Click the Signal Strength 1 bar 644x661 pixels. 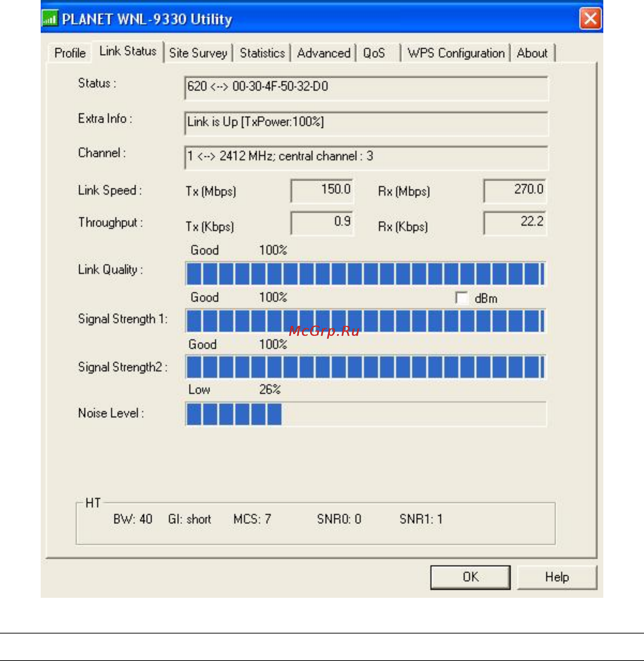(366, 321)
